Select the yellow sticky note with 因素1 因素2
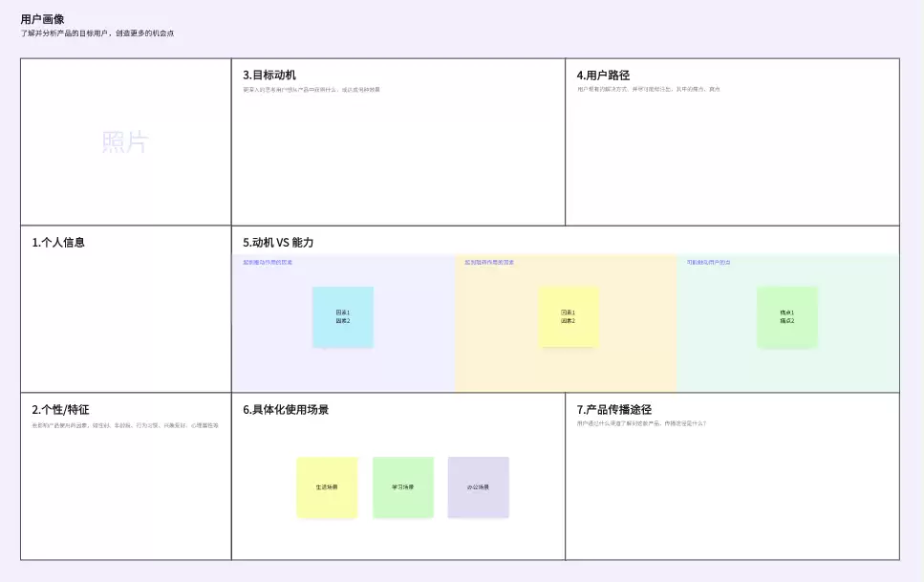This screenshot has width=924, height=582. (x=569, y=316)
